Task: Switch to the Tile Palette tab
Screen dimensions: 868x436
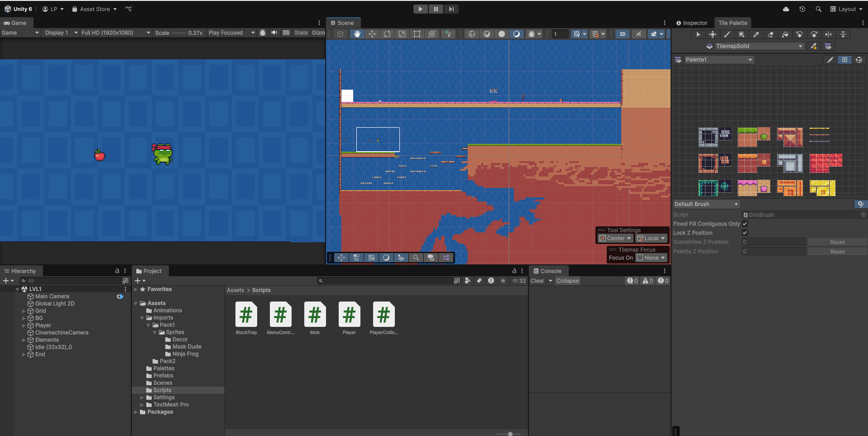Action: tap(733, 23)
